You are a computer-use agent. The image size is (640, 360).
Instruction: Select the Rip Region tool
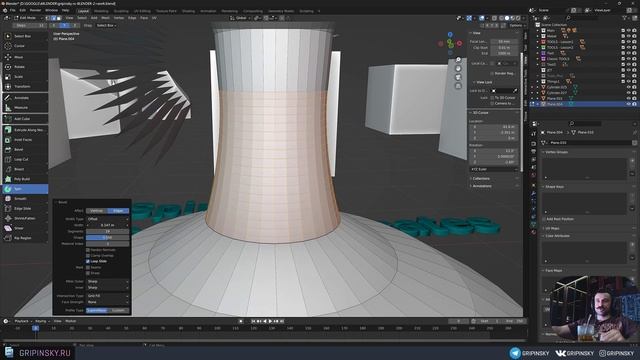[25, 238]
